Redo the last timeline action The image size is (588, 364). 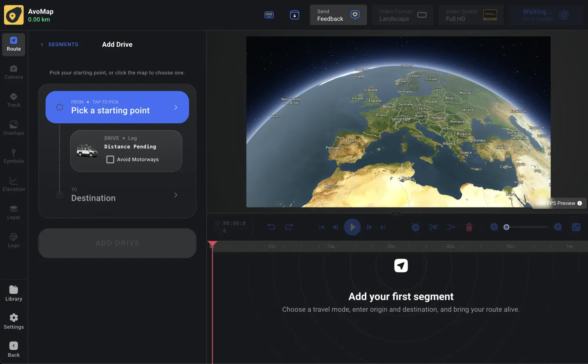coord(289,227)
